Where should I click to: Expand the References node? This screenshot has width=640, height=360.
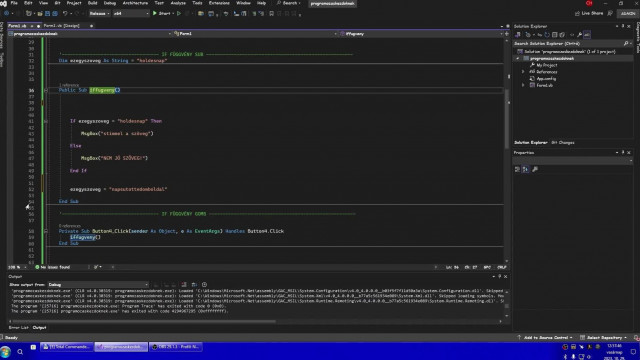click(523, 72)
